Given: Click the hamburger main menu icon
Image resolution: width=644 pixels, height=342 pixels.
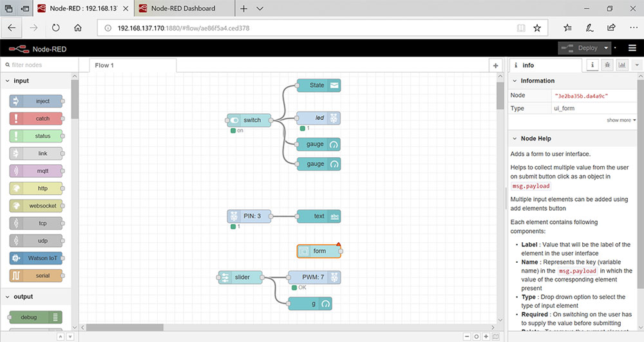Looking at the screenshot, I should pyautogui.click(x=633, y=48).
